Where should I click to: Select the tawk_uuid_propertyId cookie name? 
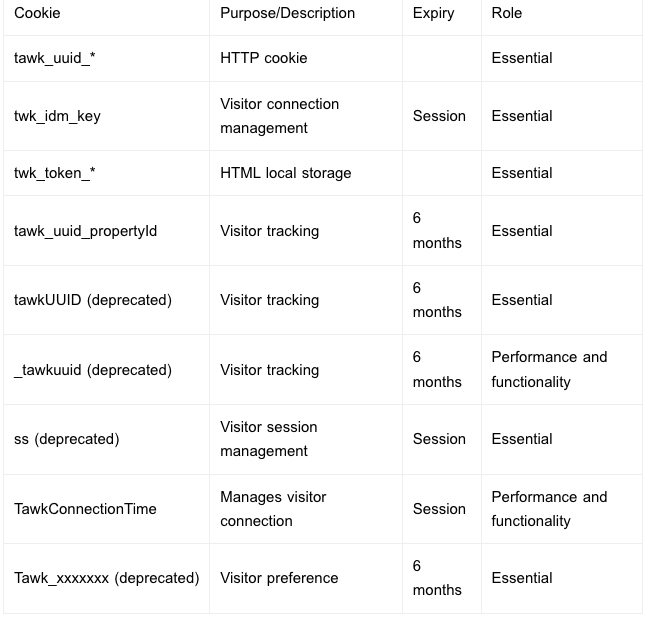coord(85,231)
